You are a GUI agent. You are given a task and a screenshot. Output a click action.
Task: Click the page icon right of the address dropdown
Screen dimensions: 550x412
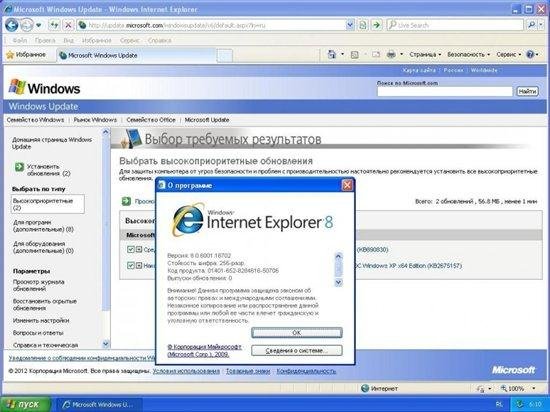[x=363, y=25]
